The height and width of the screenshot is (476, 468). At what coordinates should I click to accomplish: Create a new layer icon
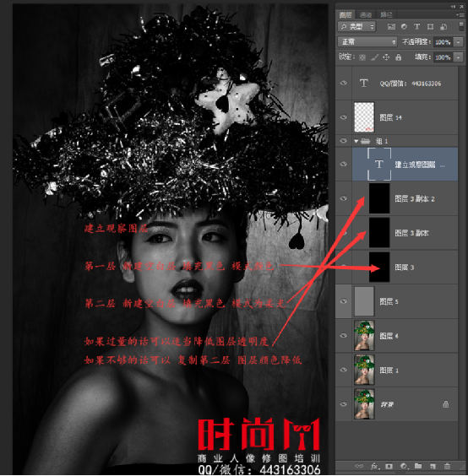pos(433,466)
